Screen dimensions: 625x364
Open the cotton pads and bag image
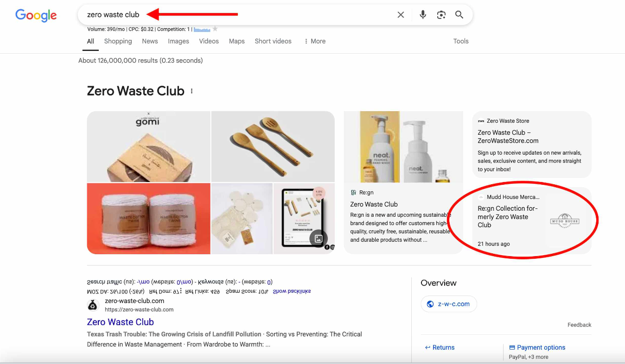coord(242,219)
